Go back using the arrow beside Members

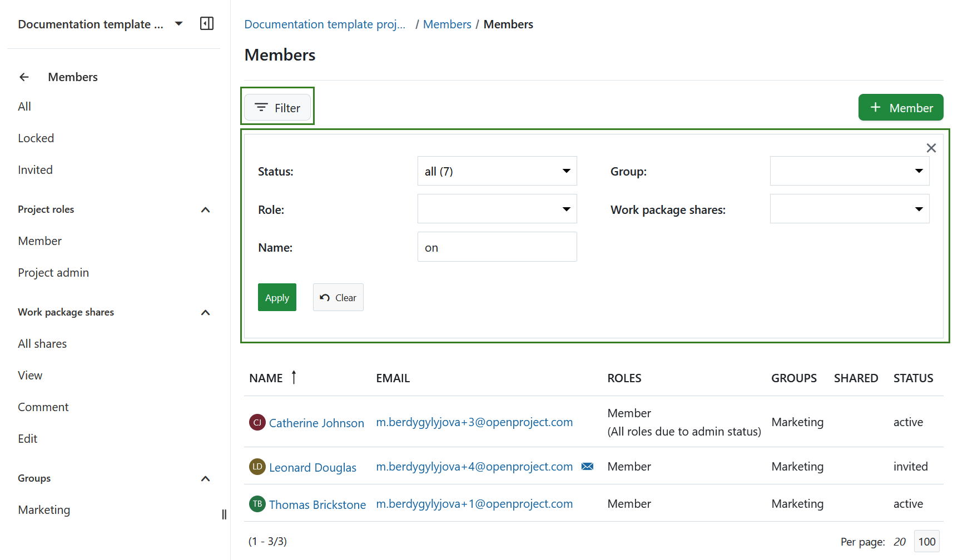pos(24,77)
